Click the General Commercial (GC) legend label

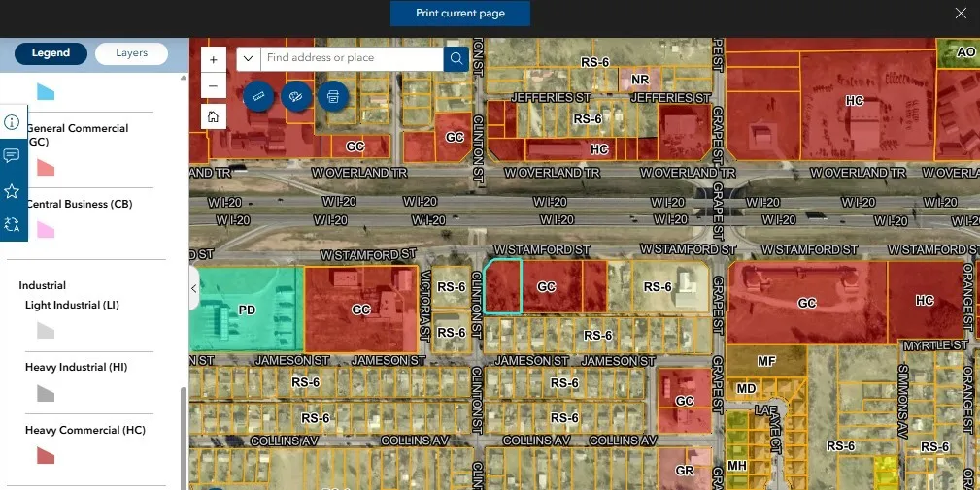pyautogui.click(x=78, y=135)
